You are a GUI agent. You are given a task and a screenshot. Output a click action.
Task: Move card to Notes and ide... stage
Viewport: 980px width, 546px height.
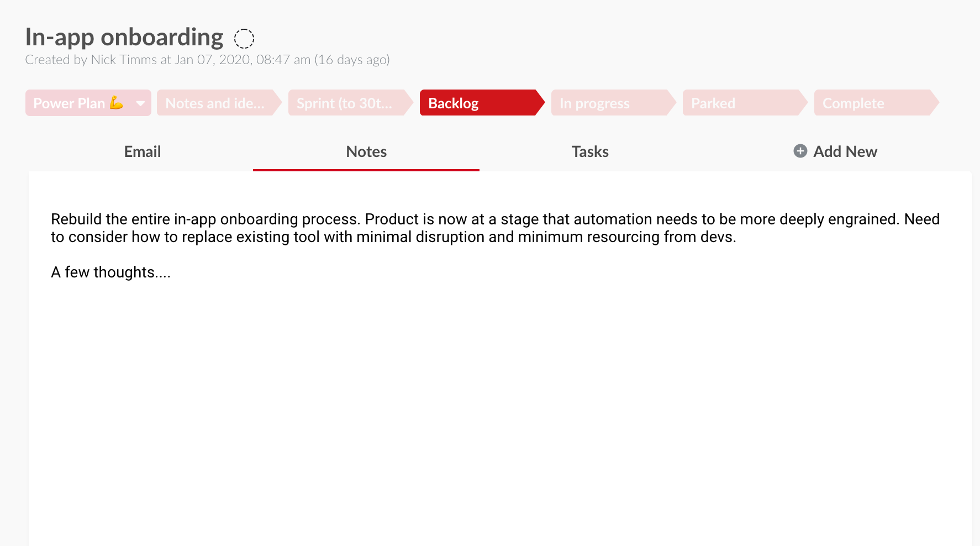pyautogui.click(x=219, y=103)
